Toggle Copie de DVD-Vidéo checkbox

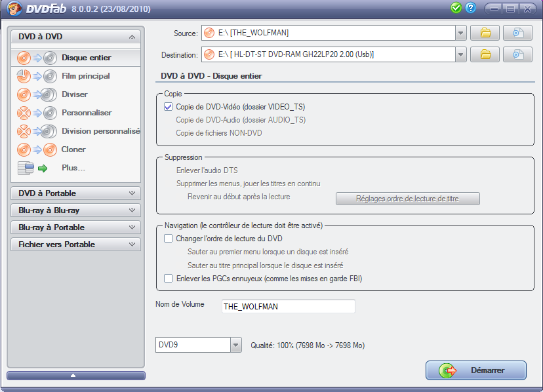(x=168, y=107)
